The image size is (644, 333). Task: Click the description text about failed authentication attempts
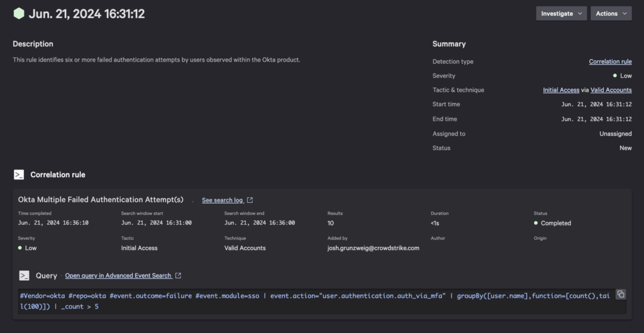157,60
